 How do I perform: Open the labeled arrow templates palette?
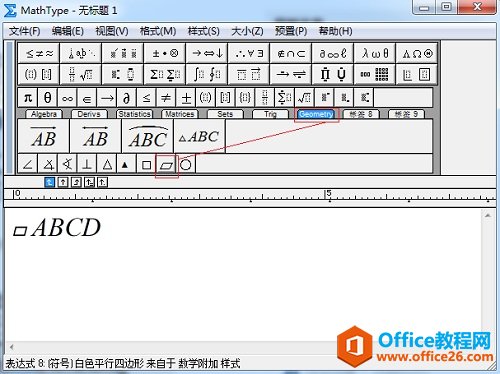(291, 74)
